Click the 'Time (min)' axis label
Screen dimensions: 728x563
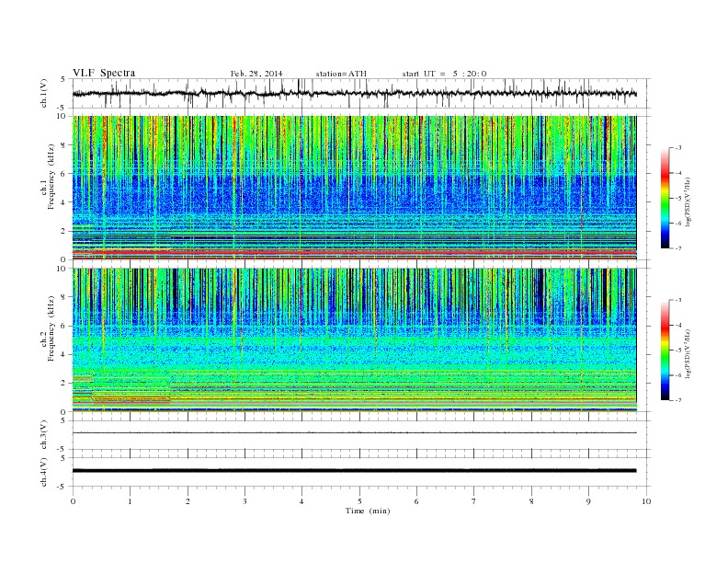pyautogui.click(x=368, y=511)
